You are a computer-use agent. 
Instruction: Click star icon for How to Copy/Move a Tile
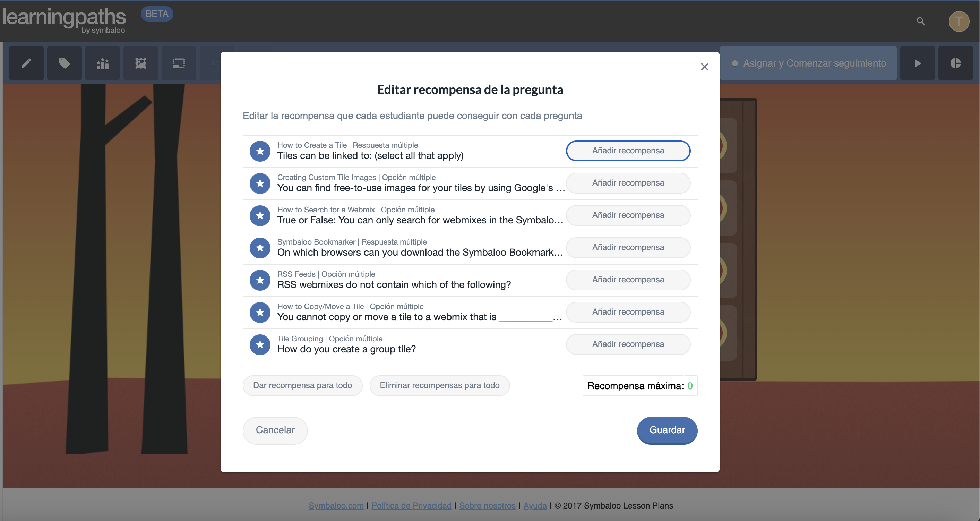coord(260,313)
